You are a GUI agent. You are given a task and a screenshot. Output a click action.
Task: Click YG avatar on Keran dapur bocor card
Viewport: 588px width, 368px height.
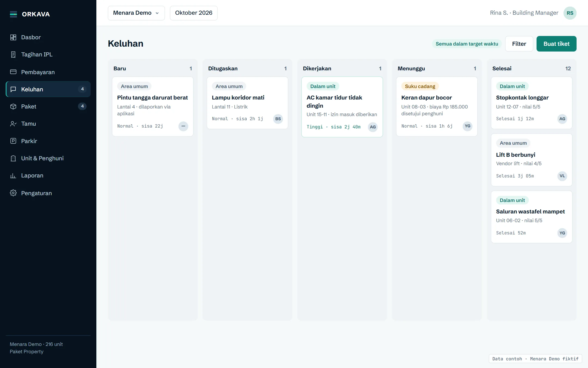[467, 126]
